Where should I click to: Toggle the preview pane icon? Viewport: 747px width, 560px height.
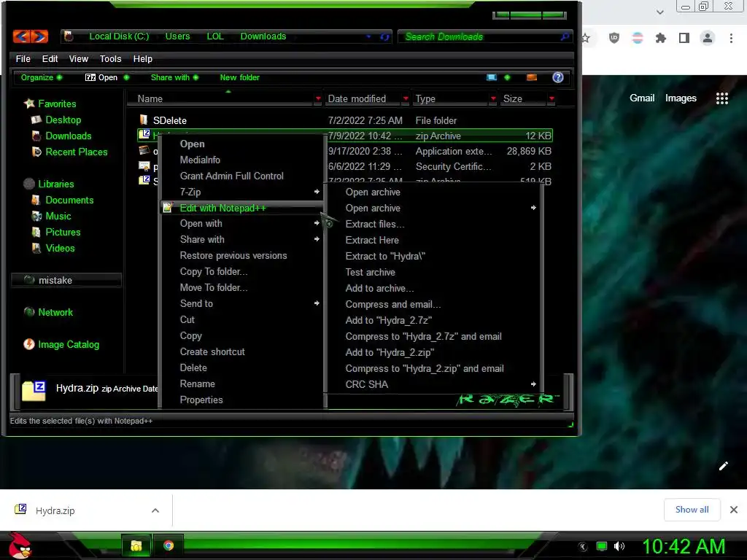532,77
